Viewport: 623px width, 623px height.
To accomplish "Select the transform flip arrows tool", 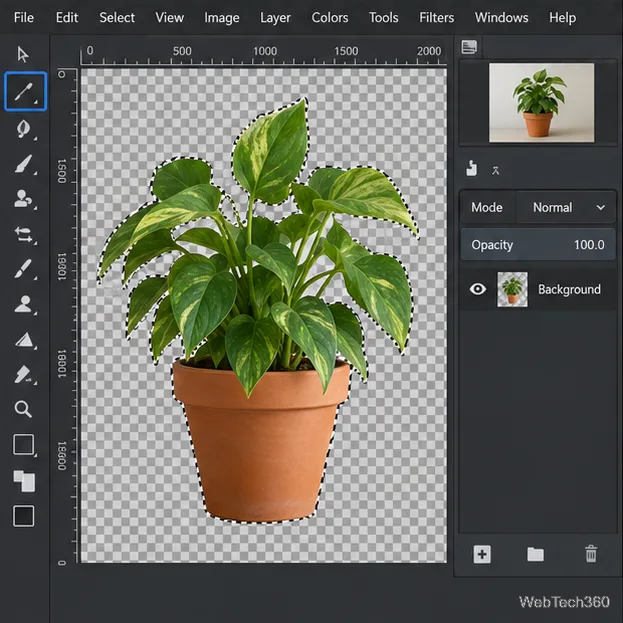I will (23, 234).
